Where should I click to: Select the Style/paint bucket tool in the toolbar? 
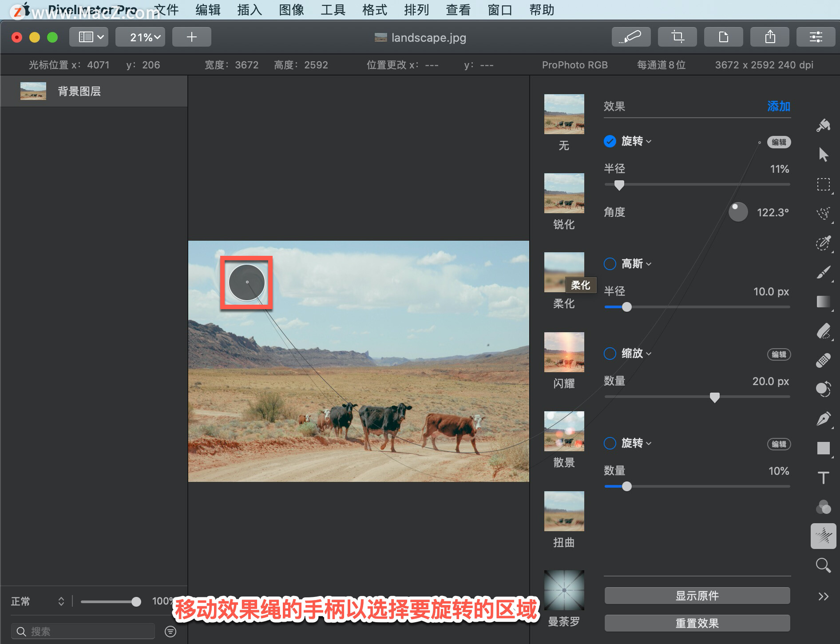(x=824, y=126)
